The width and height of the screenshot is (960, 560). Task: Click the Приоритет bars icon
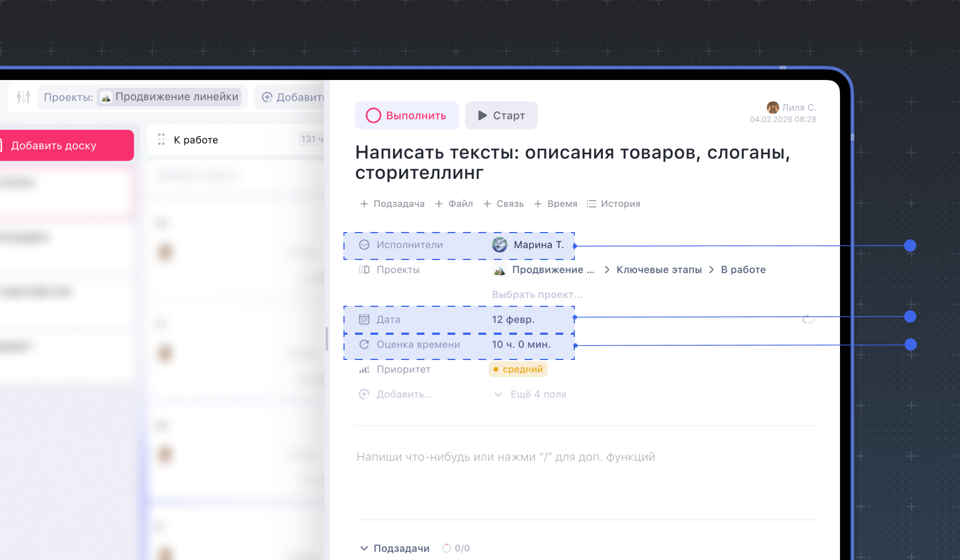[x=364, y=370]
